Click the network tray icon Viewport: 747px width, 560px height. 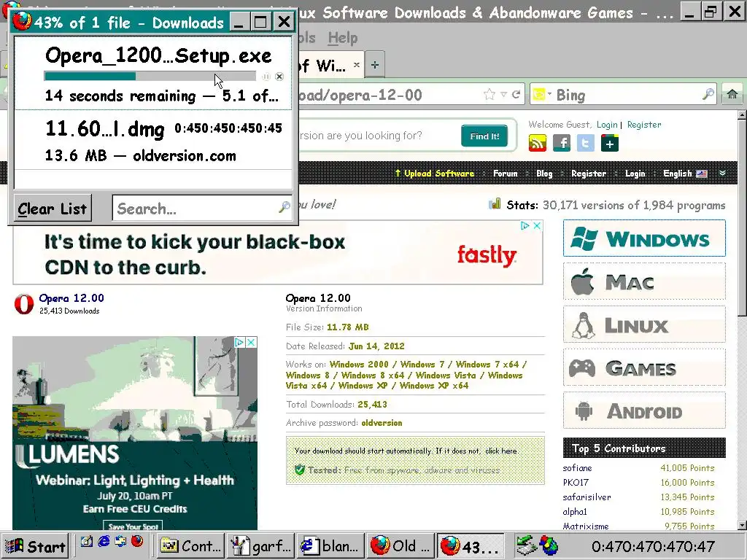(x=526, y=545)
